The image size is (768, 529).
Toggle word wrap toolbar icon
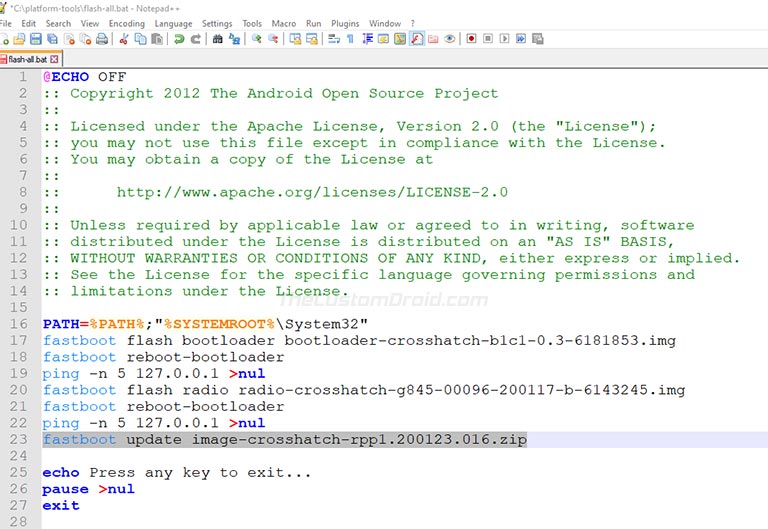[334, 39]
